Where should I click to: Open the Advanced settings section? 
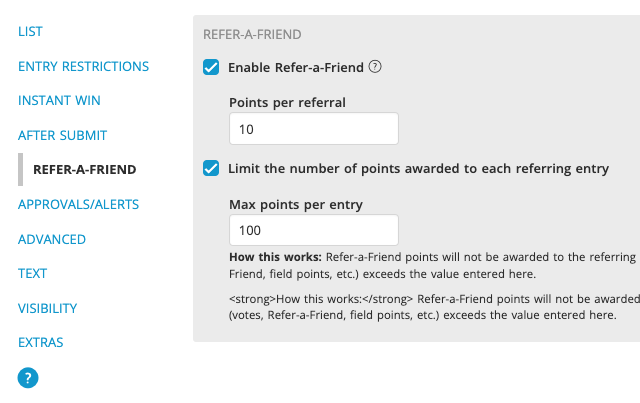click(52, 239)
